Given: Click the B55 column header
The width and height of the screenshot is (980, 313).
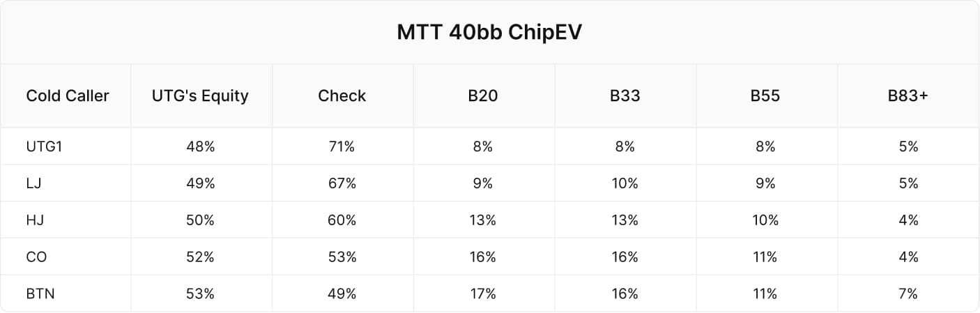Looking at the screenshot, I should coord(765,96).
